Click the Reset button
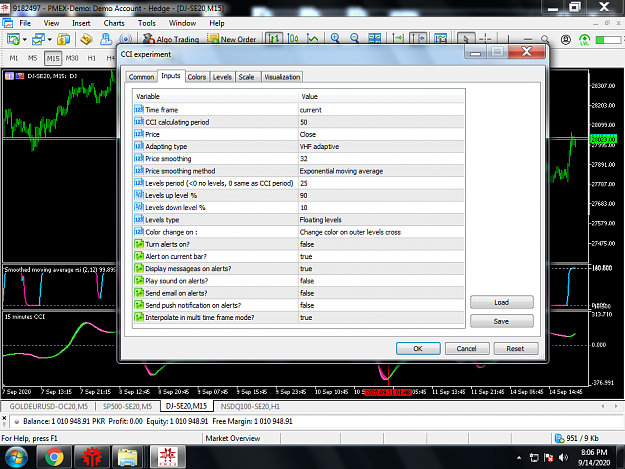 click(515, 348)
